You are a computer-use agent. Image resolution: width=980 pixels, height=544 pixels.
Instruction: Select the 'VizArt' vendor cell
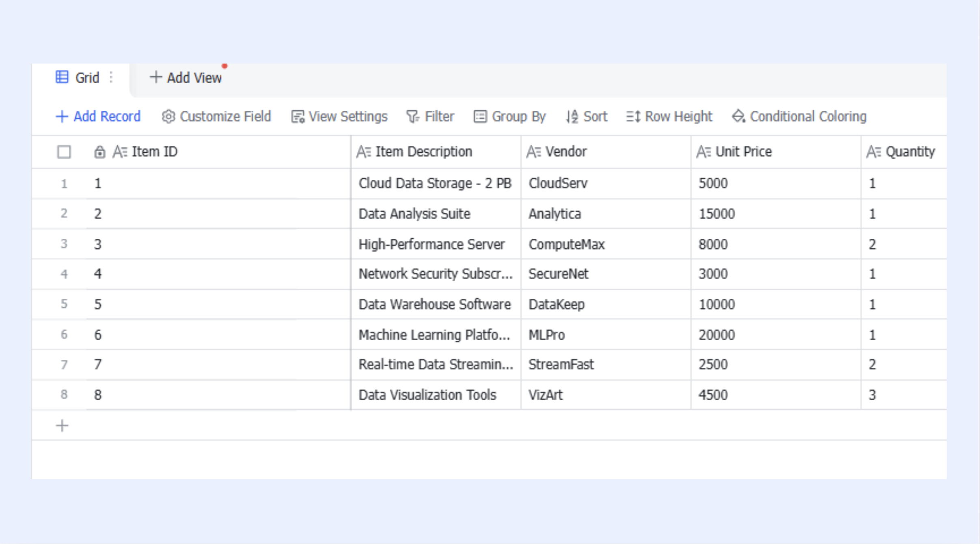click(606, 395)
